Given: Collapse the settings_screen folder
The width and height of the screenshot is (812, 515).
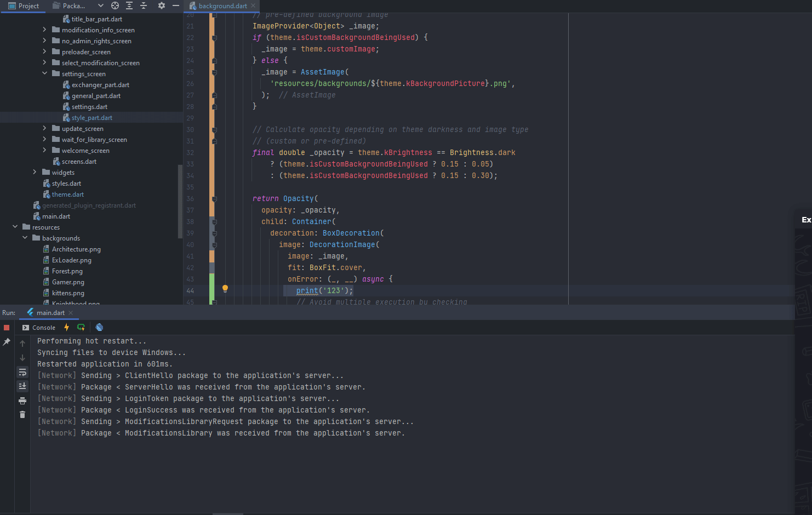Looking at the screenshot, I should (44, 73).
